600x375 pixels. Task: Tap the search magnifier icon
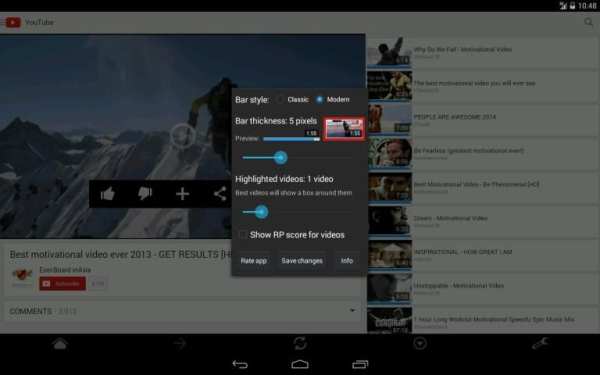pyautogui.click(x=589, y=22)
